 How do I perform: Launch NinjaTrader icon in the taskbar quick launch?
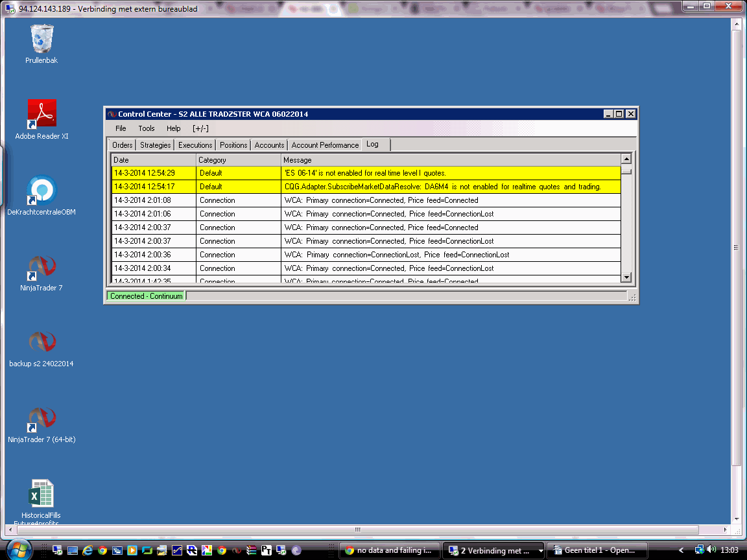pyautogui.click(x=237, y=550)
